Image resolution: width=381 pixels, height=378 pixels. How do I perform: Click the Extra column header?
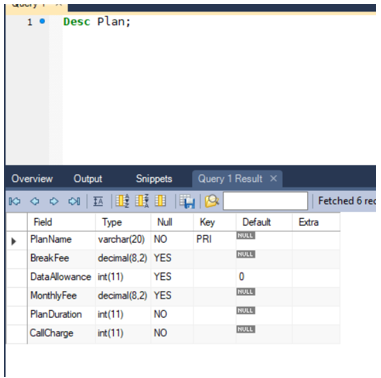tap(316, 222)
